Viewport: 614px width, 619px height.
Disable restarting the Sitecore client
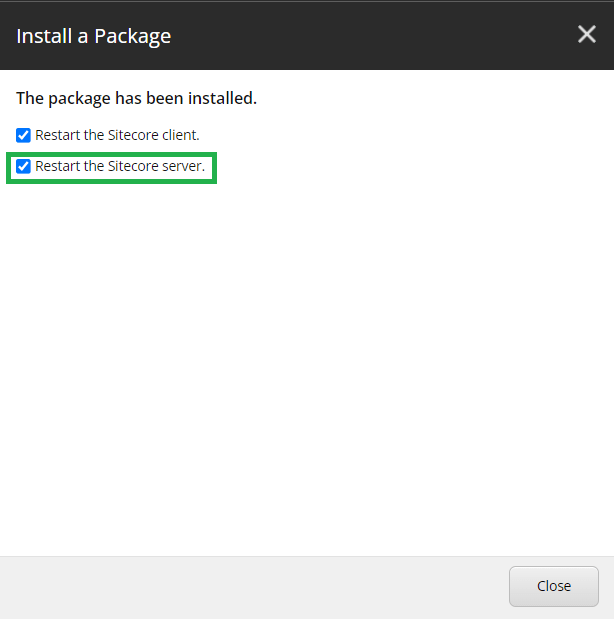[23, 135]
